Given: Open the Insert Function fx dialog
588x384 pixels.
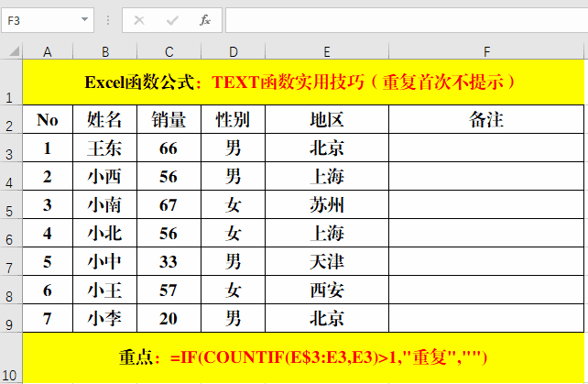Looking at the screenshot, I should pyautogui.click(x=205, y=20).
